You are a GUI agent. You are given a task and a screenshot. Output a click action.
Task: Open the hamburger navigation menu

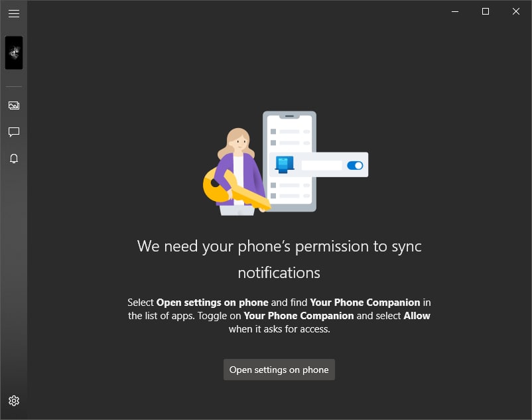(x=14, y=13)
